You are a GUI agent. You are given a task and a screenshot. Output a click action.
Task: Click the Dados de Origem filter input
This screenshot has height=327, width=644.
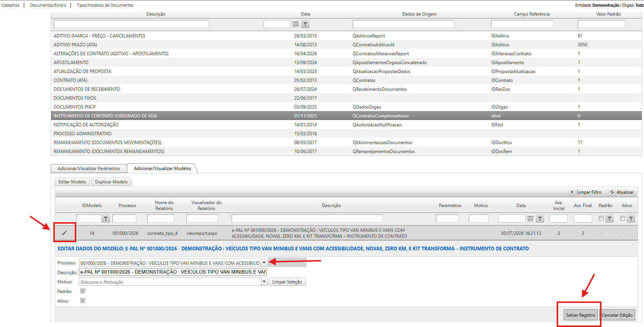pyautogui.click(x=403, y=24)
